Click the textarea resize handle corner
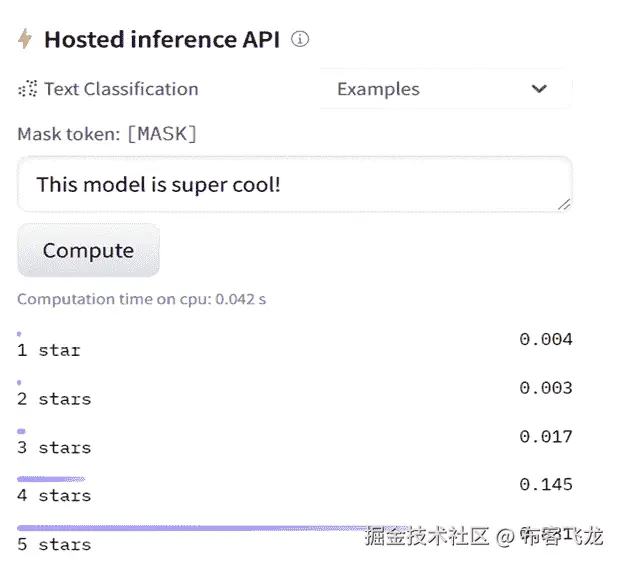The width and height of the screenshot is (620, 564). tap(564, 203)
